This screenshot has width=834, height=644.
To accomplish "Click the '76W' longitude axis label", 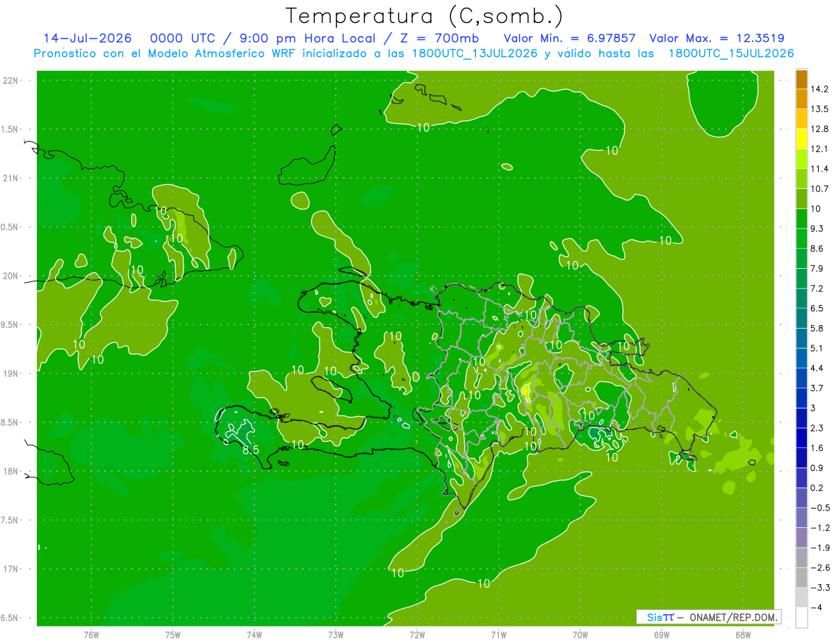I will pos(91,635).
